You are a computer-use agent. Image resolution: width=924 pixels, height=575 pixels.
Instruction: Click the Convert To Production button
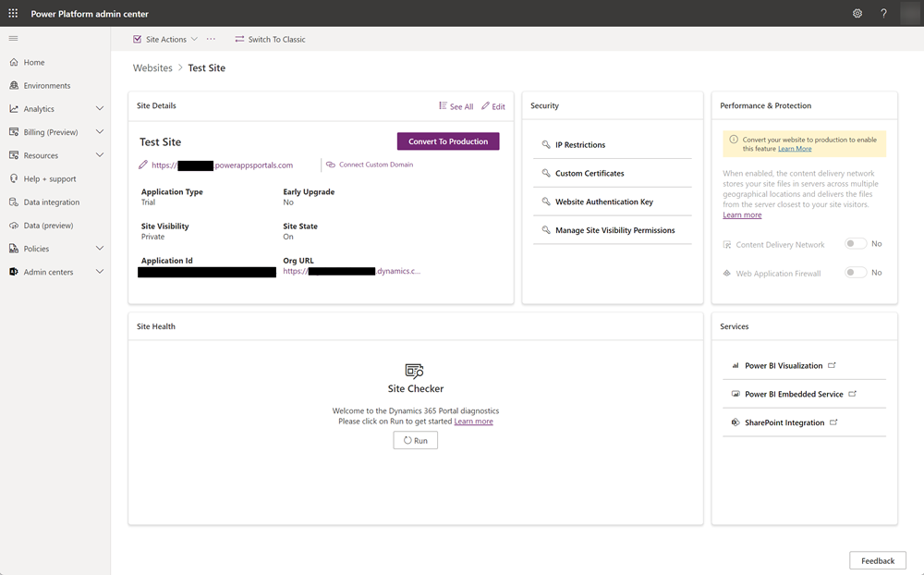click(448, 141)
